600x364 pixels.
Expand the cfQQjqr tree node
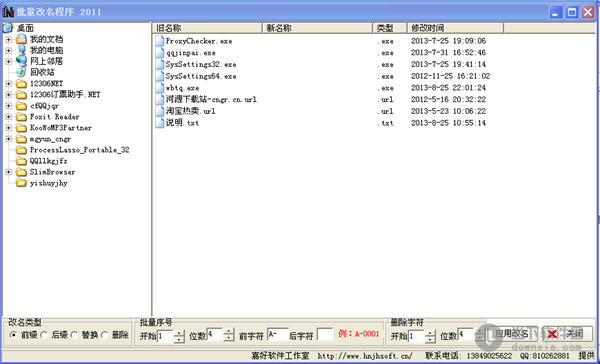point(8,106)
